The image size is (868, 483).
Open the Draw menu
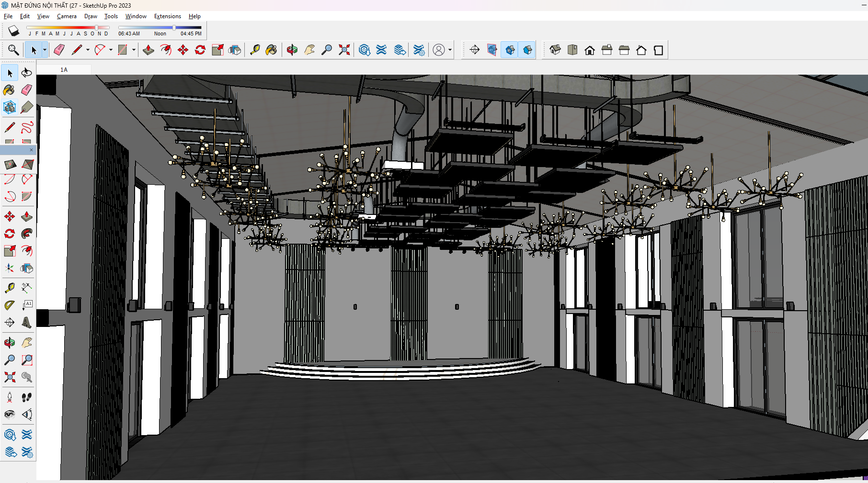91,16
